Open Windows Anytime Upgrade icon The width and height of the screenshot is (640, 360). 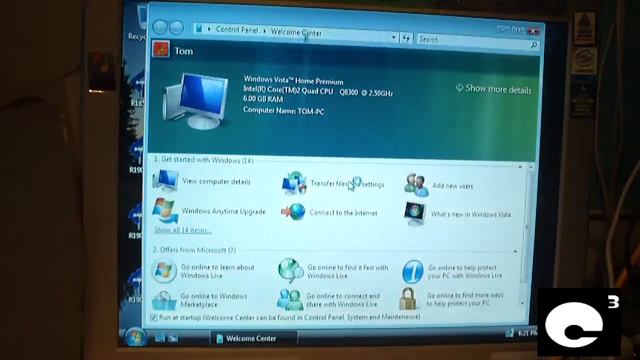click(165, 210)
